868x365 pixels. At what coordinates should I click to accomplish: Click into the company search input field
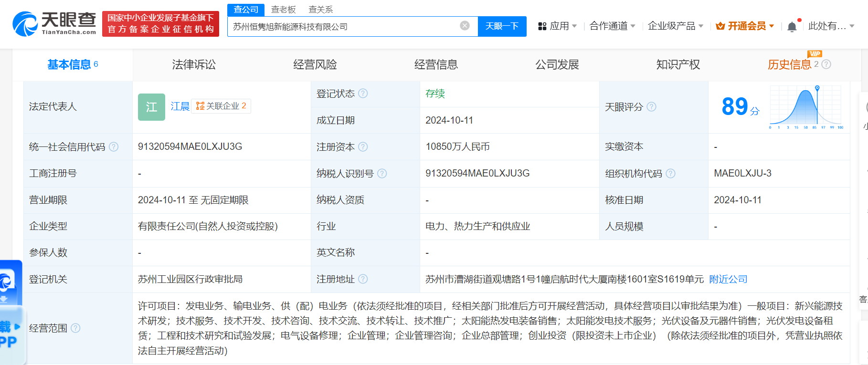coord(344,26)
